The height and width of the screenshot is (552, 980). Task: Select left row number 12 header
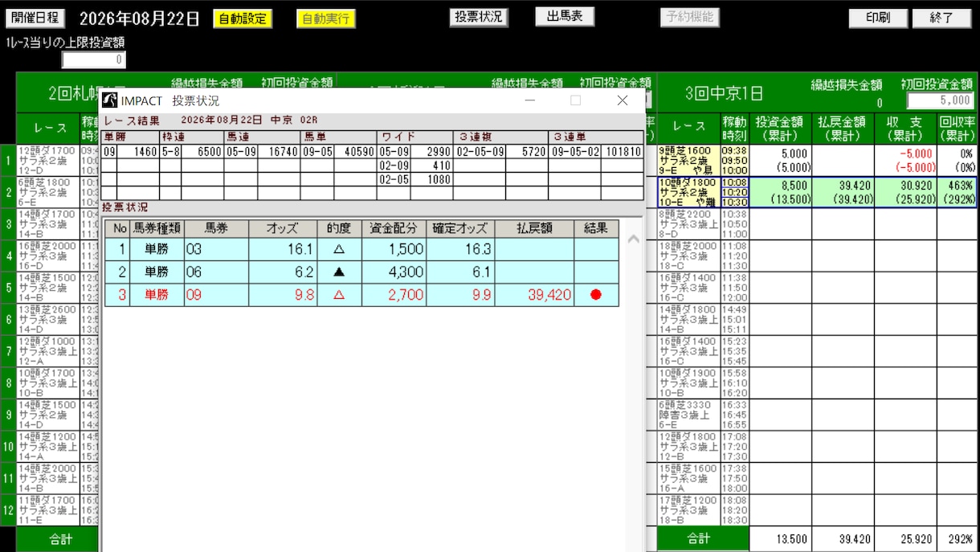8,510
